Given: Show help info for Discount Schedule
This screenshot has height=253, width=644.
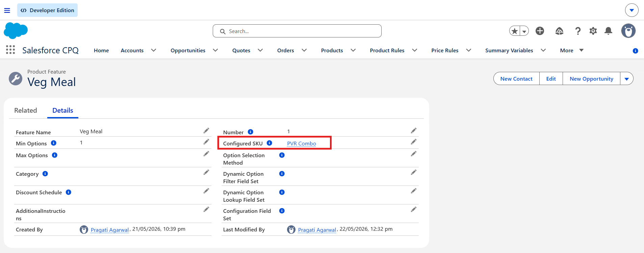Looking at the screenshot, I should pyautogui.click(x=69, y=192).
